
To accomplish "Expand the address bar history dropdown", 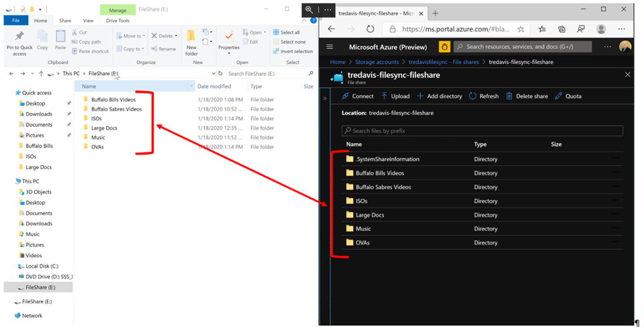I will (x=213, y=74).
